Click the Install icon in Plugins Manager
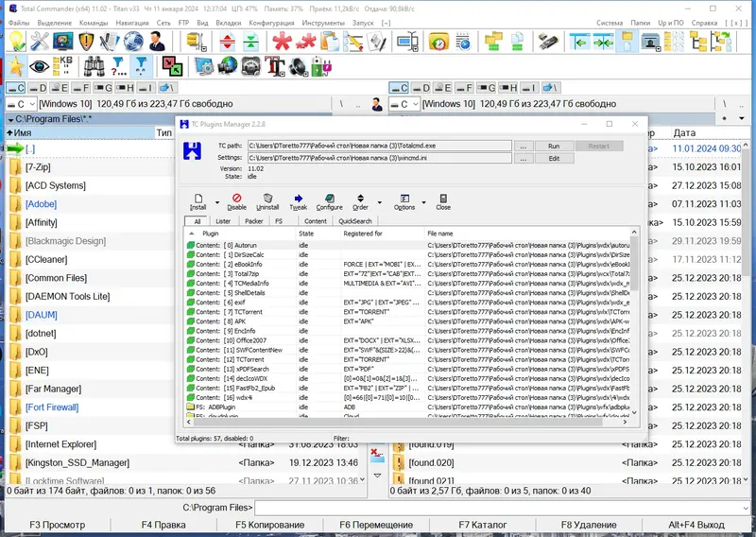 coord(198,201)
